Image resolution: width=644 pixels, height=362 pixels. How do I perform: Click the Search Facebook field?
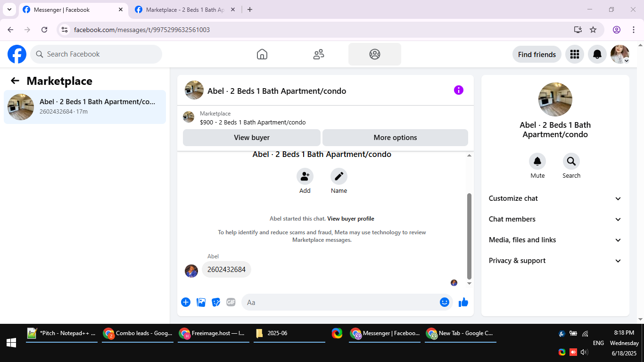coord(96,54)
